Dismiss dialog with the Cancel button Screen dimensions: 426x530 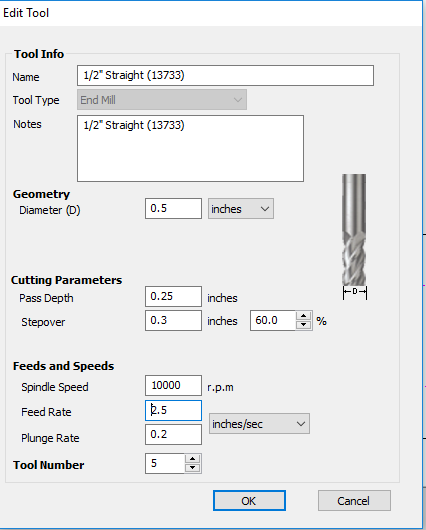pyautogui.click(x=354, y=501)
